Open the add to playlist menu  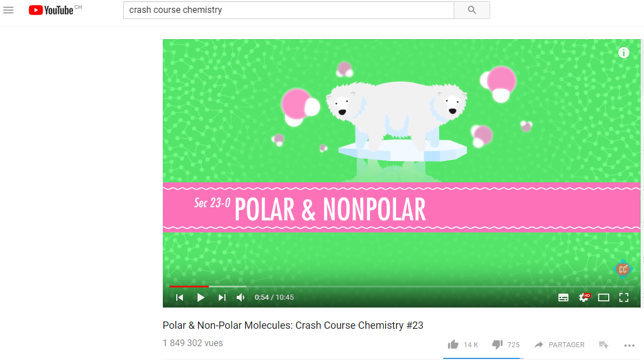point(603,345)
